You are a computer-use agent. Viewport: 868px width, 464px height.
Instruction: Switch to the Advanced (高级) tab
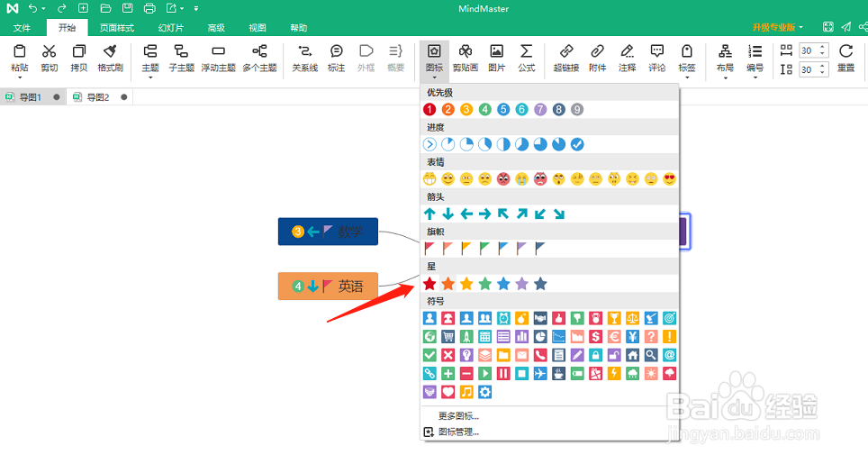click(x=216, y=28)
